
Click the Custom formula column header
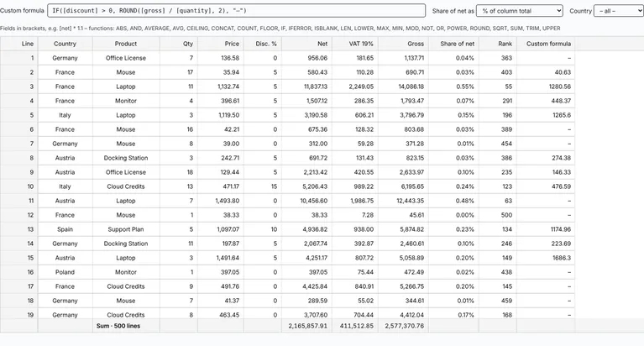click(546, 44)
